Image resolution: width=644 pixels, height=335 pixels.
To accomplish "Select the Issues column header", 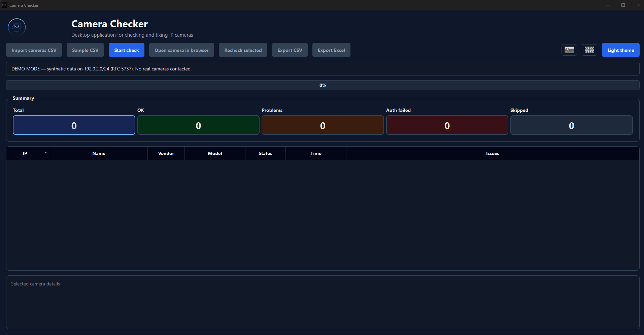I will [x=493, y=153].
